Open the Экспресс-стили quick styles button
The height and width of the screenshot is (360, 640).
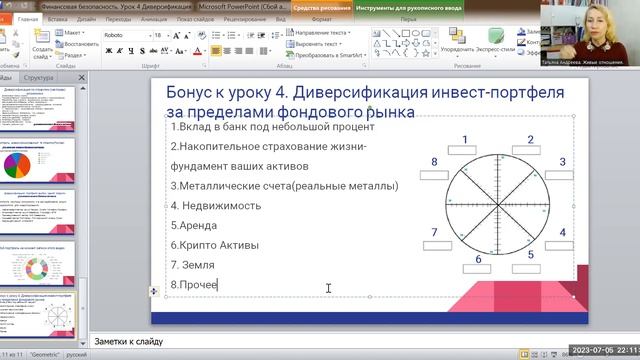[496, 43]
